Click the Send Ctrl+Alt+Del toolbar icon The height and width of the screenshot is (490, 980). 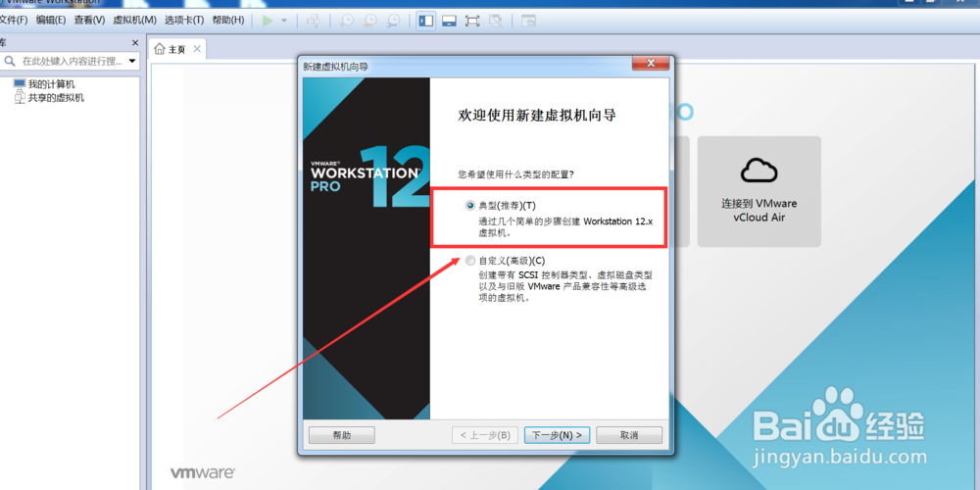(314, 21)
